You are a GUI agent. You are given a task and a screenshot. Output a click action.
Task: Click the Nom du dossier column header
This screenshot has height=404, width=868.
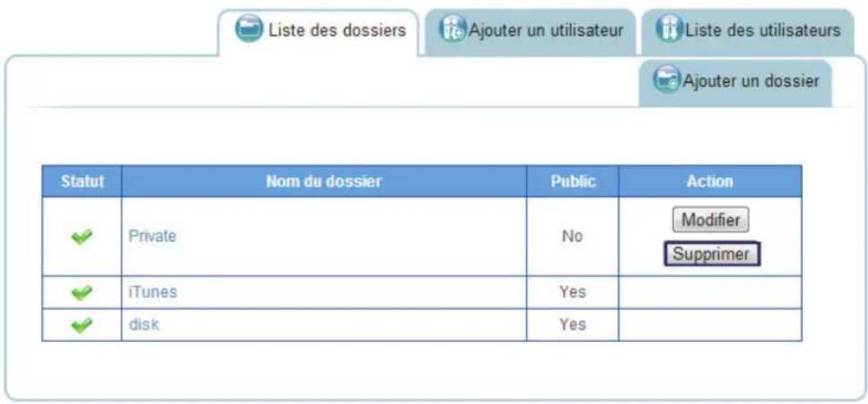324,181
